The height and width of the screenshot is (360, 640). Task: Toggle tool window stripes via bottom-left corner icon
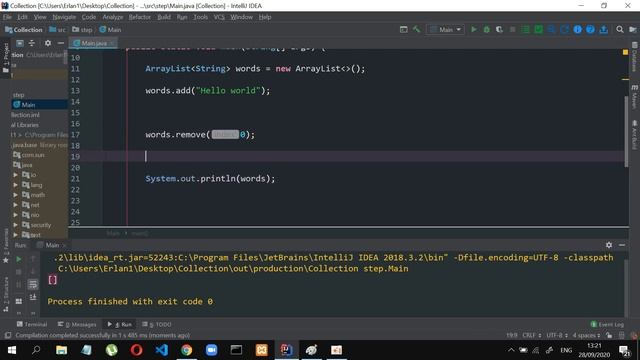point(7,335)
